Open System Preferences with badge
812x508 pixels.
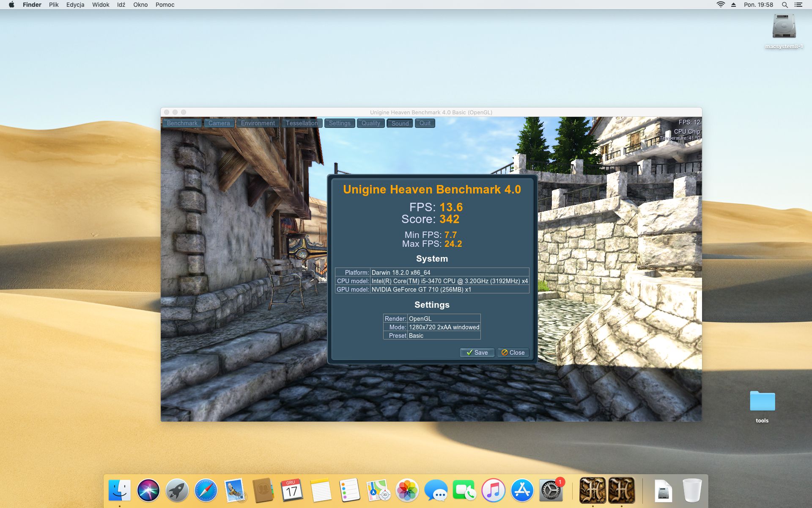551,491
